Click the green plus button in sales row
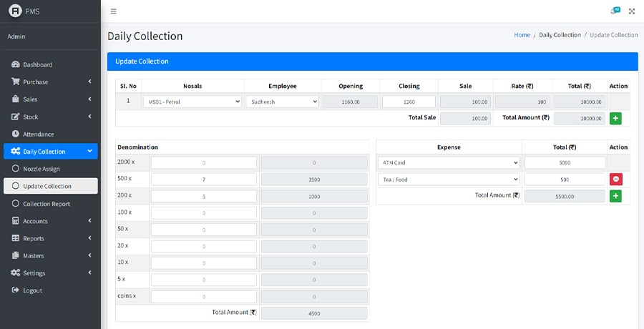The width and height of the screenshot is (644, 329). [x=615, y=118]
